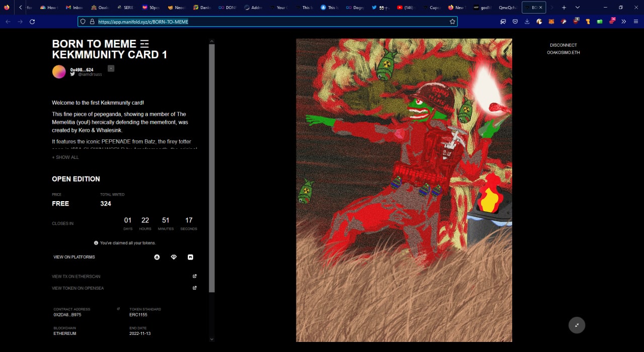The height and width of the screenshot is (352, 644).
Task: Click the creator's gradient avatar
Action: point(59,71)
